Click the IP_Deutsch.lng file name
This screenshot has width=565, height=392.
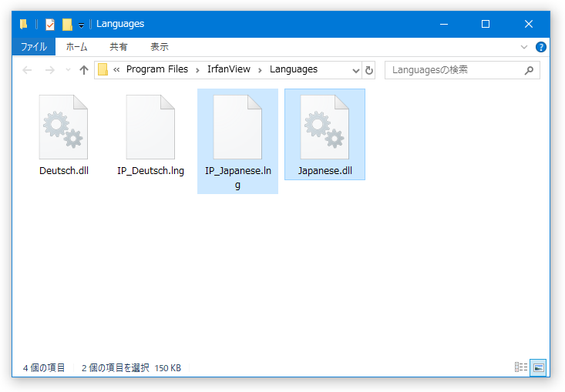pyautogui.click(x=150, y=171)
